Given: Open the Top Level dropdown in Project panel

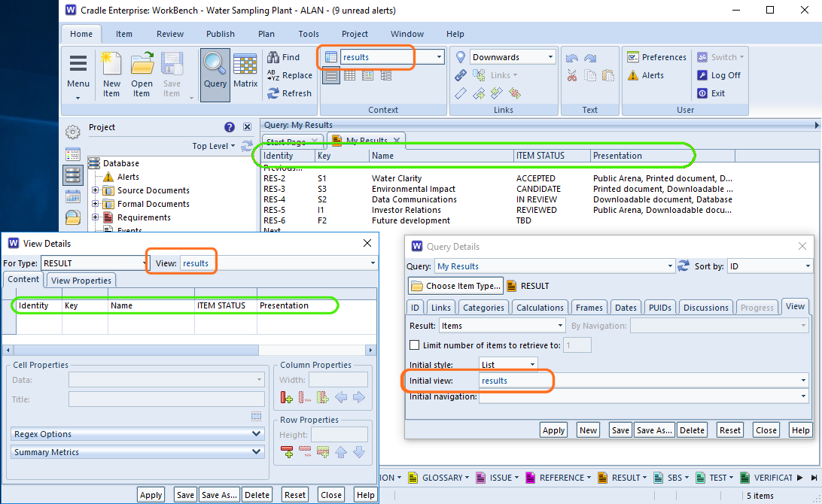Looking at the screenshot, I should 214,146.
